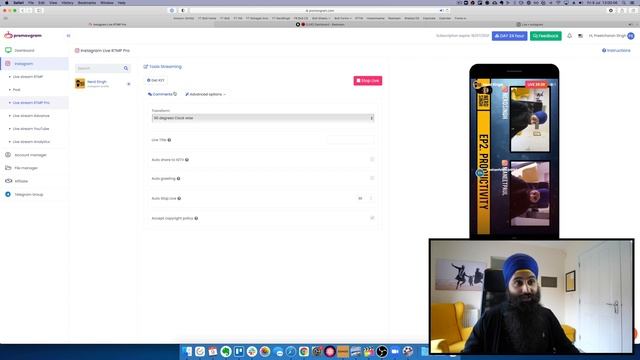Toggle Accept copyright policy checkbox
This screenshot has width=640, height=360.
click(372, 218)
